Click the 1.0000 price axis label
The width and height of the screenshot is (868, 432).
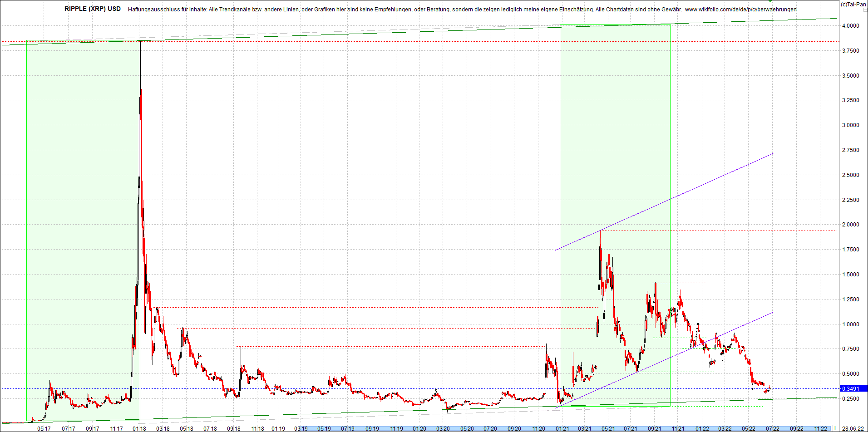pyautogui.click(x=851, y=324)
